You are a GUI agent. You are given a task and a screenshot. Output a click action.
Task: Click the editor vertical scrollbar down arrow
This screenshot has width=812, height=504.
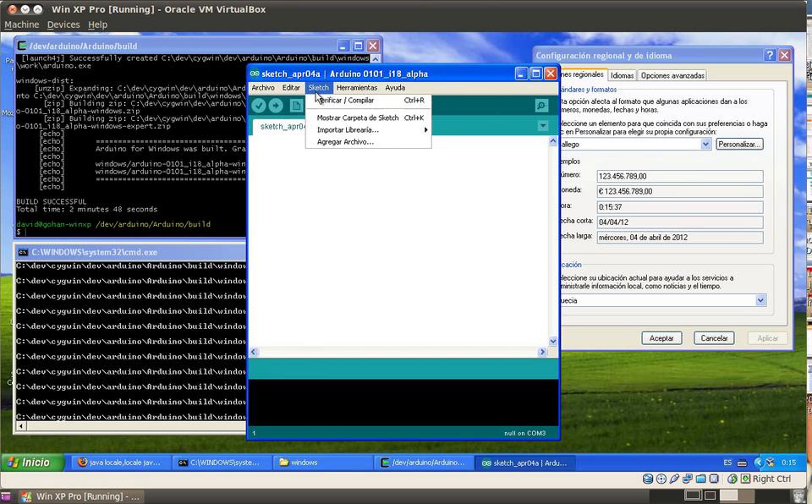pos(553,341)
